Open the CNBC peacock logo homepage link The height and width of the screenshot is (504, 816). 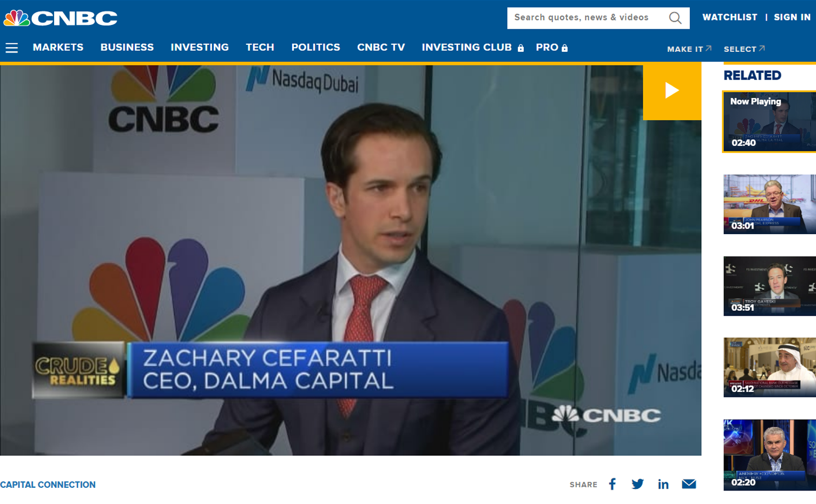60,18
